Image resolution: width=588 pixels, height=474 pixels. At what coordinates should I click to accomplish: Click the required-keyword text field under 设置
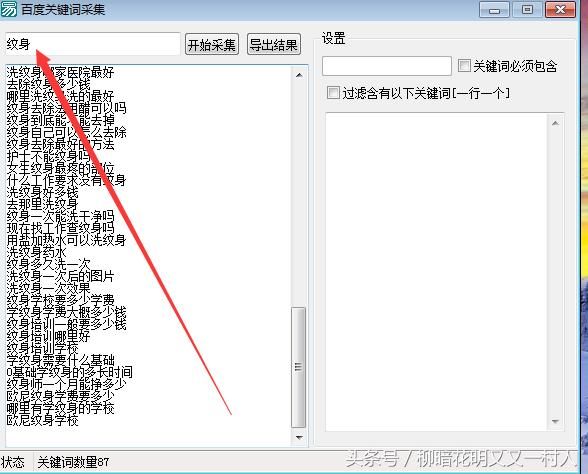click(x=387, y=66)
